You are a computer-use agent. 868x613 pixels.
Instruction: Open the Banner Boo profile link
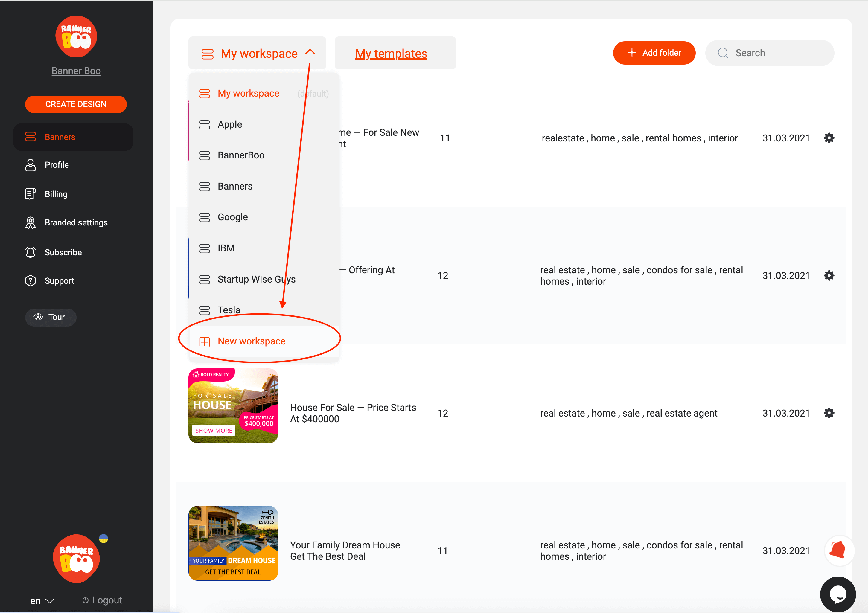tap(76, 71)
